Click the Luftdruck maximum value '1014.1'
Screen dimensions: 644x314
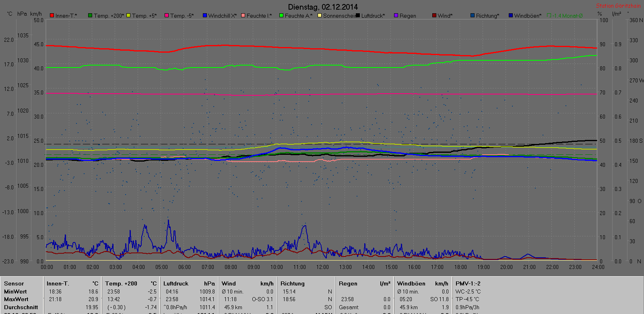[x=207, y=299]
